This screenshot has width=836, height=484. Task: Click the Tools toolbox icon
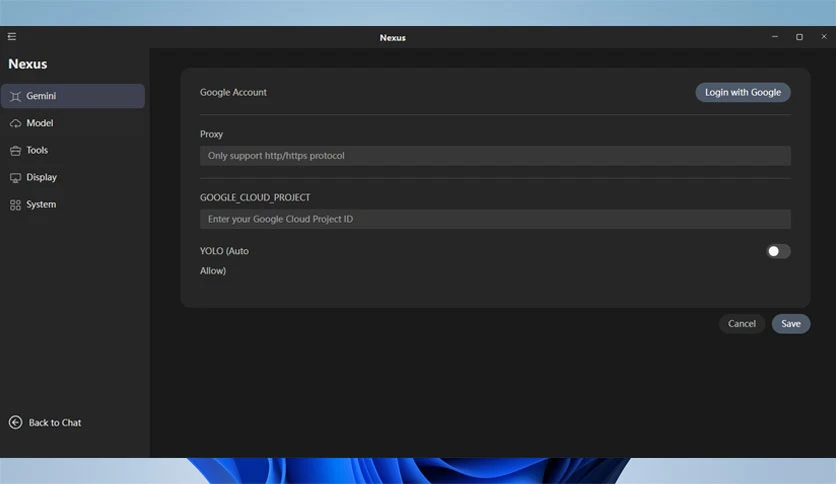[15, 151]
